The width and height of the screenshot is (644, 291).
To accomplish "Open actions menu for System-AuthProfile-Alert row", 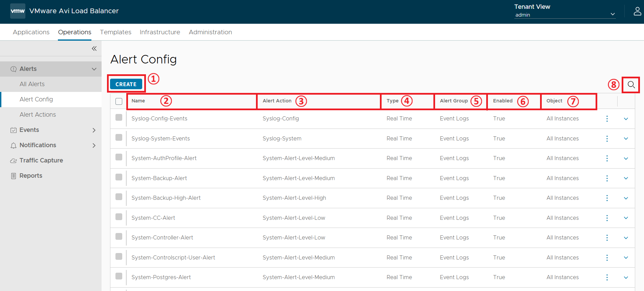I will [607, 158].
